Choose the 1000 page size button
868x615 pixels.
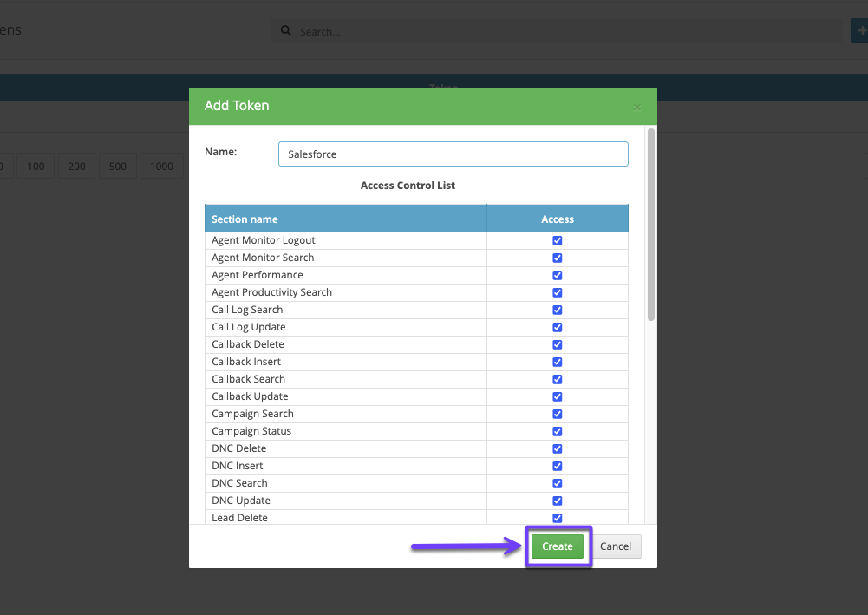pyautogui.click(x=161, y=167)
